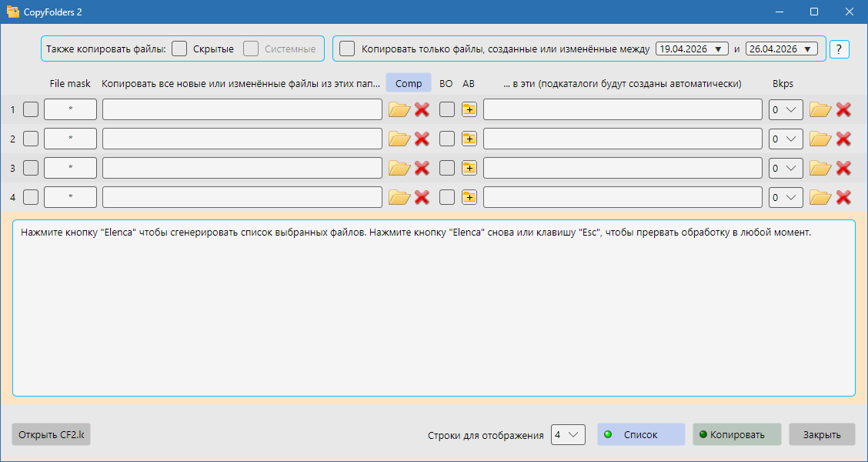Enable copying of hidden files (Скрытые)
The width and height of the screenshot is (868, 462).
(x=179, y=49)
